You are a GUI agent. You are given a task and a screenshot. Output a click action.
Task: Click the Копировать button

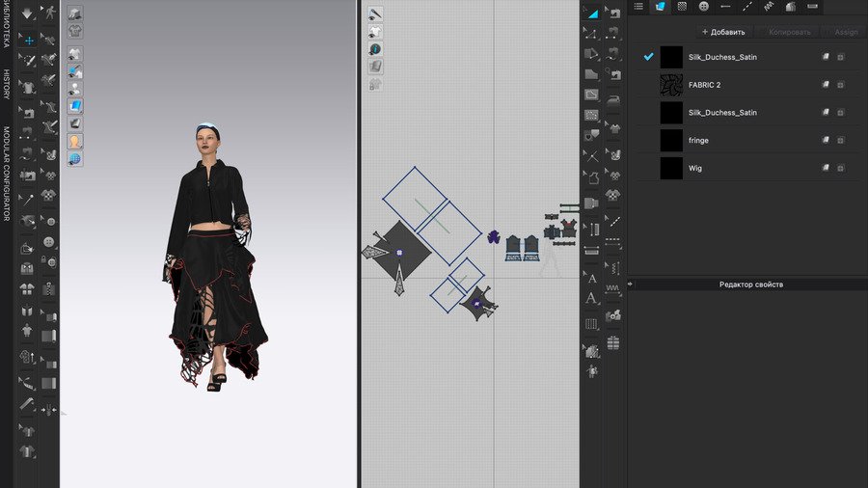[x=789, y=32]
